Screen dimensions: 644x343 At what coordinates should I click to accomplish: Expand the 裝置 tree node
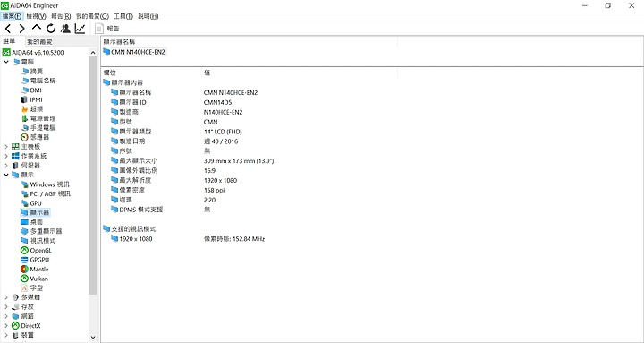coord(6,335)
